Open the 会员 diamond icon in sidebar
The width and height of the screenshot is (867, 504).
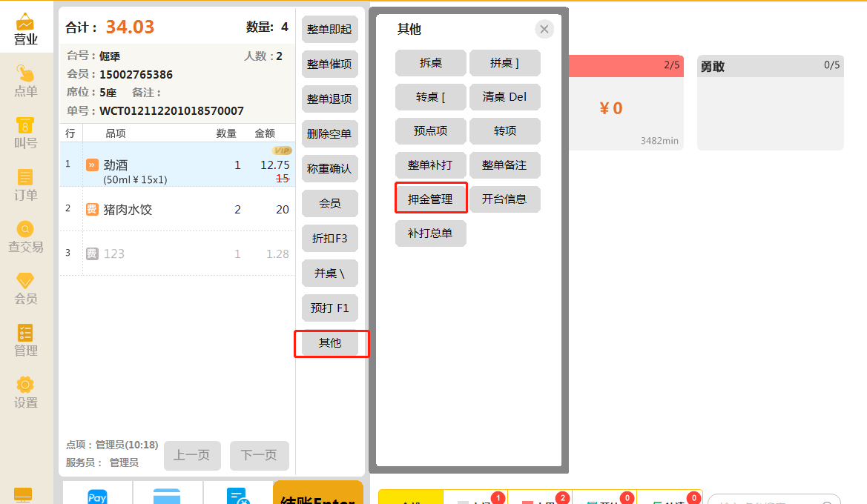(x=26, y=289)
